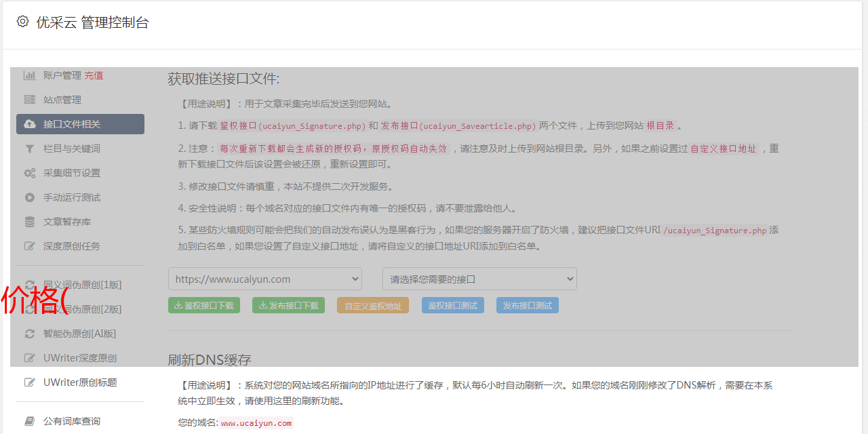Click the edit icon for 深度原创任务
Image resolution: width=868 pixels, height=434 pixels.
tap(30, 246)
